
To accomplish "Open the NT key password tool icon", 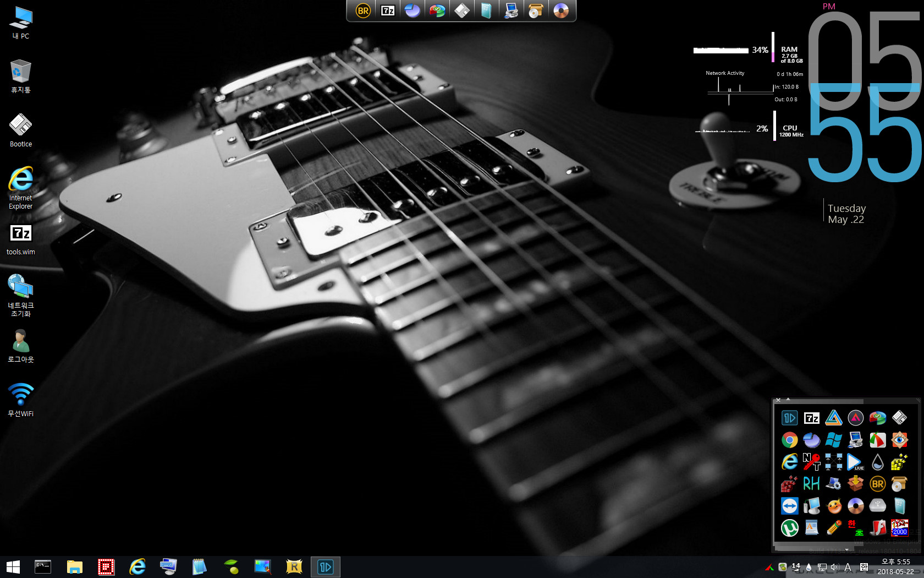I will click(x=812, y=462).
